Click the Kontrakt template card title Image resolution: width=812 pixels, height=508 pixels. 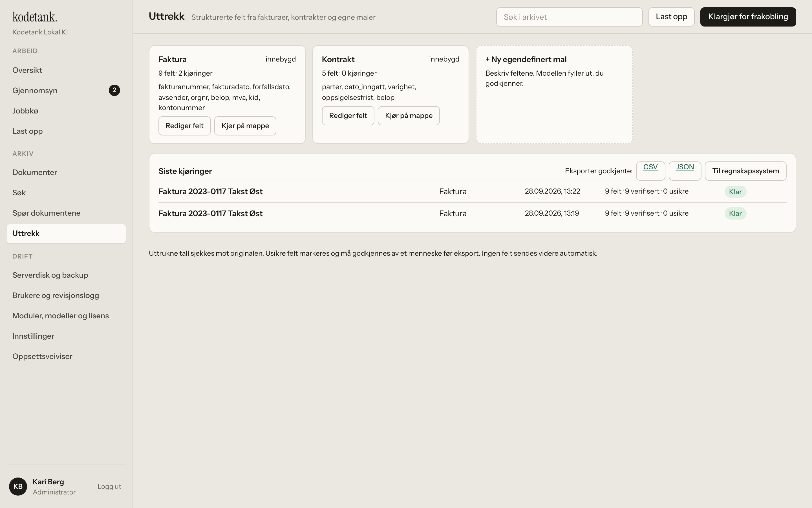pos(338,60)
